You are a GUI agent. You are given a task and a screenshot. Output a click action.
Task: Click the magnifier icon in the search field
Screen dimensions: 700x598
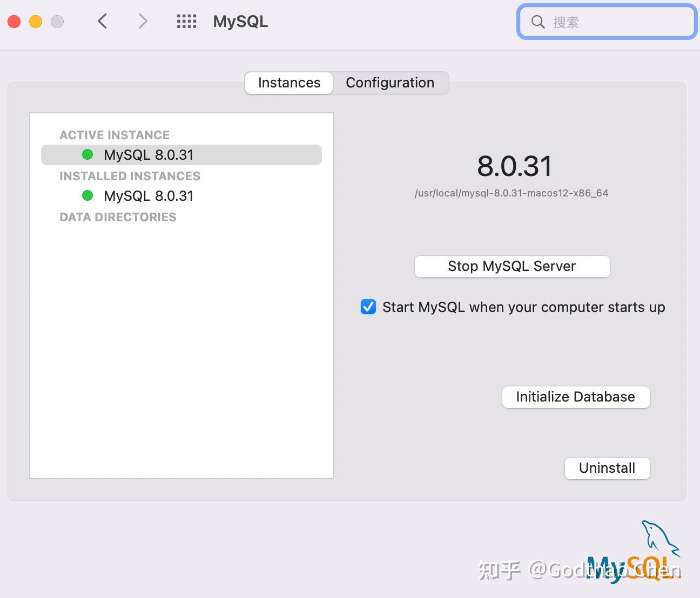pyautogui.click(x=537, y=22)
